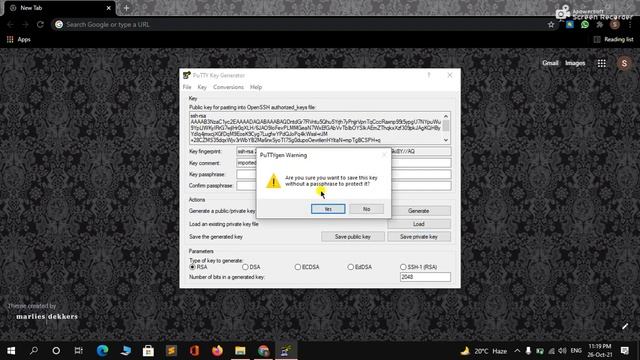Open Gmail link

[x=550, y=63]
